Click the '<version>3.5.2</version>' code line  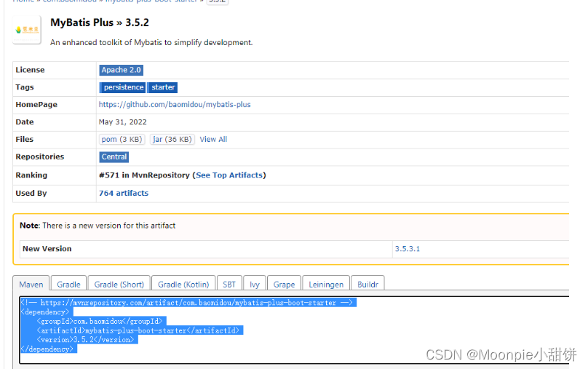tap(85, 340)
